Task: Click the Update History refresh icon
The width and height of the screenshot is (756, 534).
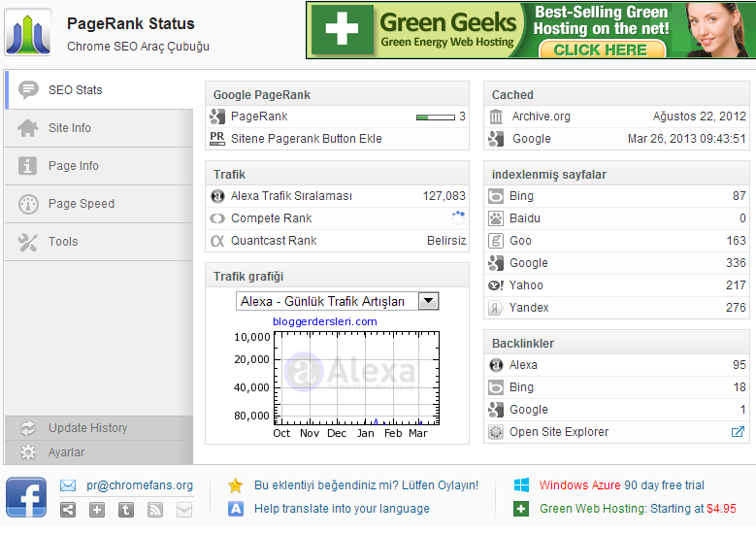Action: tap(28, 428)
